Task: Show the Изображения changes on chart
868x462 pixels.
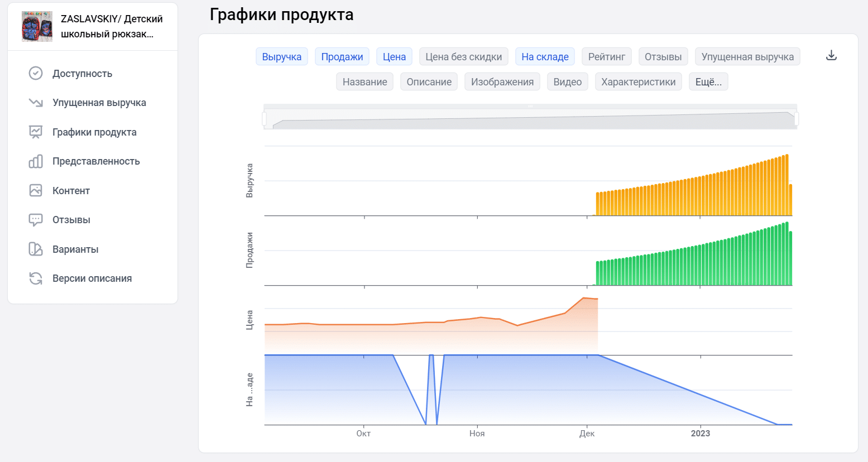Action: (502, 81)
